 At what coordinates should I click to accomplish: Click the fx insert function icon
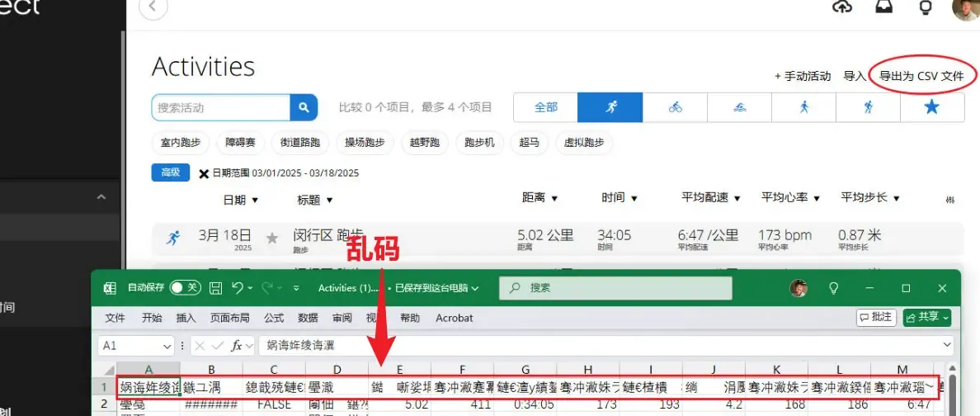click(x=237, y=345)
